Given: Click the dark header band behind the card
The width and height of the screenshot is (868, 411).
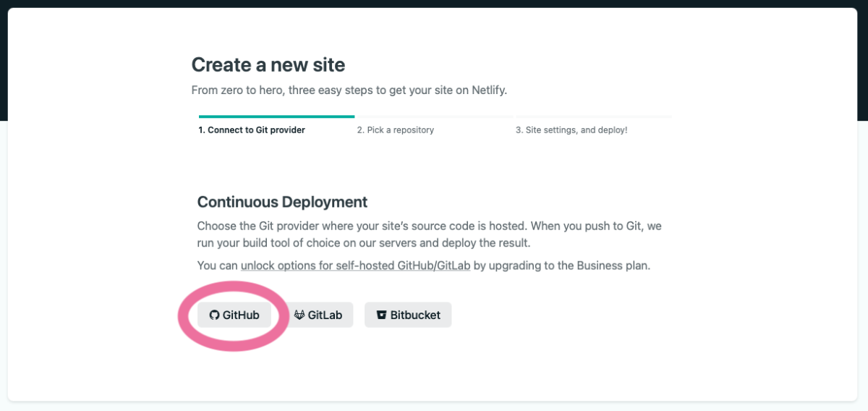Looking at the screenshot, I should pos(434,4).
